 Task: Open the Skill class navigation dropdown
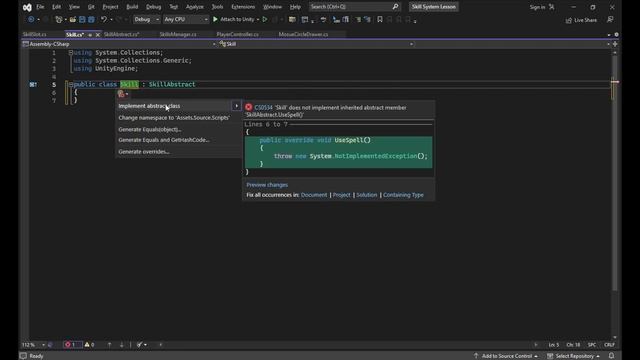(x=316, y=44)
